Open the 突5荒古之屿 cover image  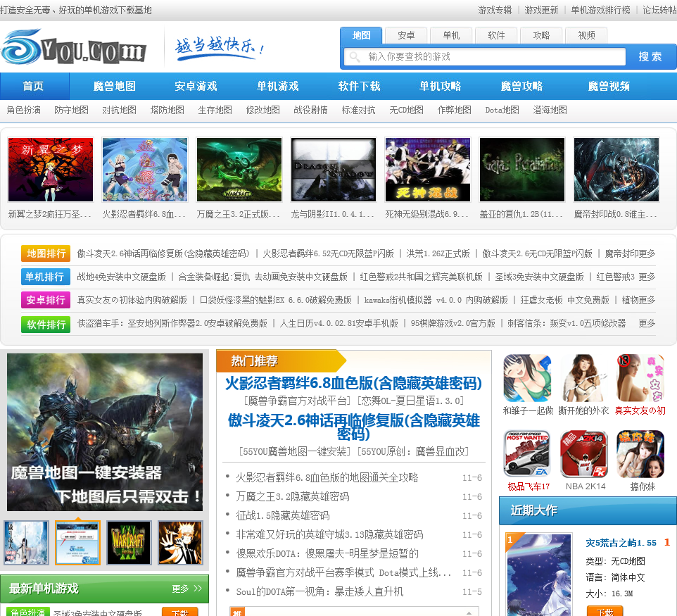tap(538, 574)
